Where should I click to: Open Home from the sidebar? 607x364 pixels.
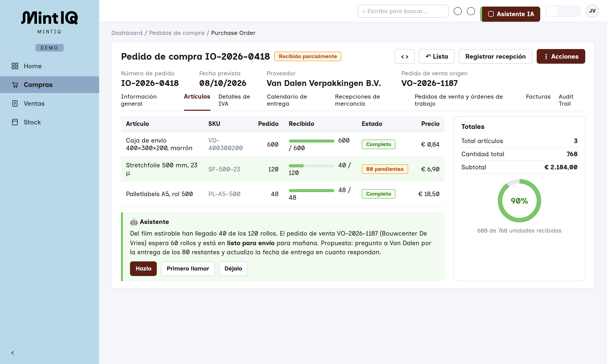(x=50, y=66)
